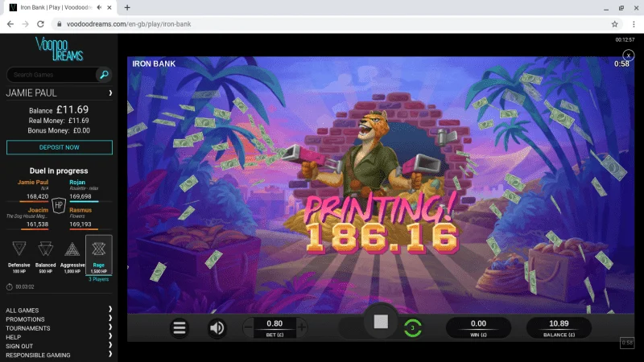
Task: Open Responsible Gaming menu
Action: point(38,356)
